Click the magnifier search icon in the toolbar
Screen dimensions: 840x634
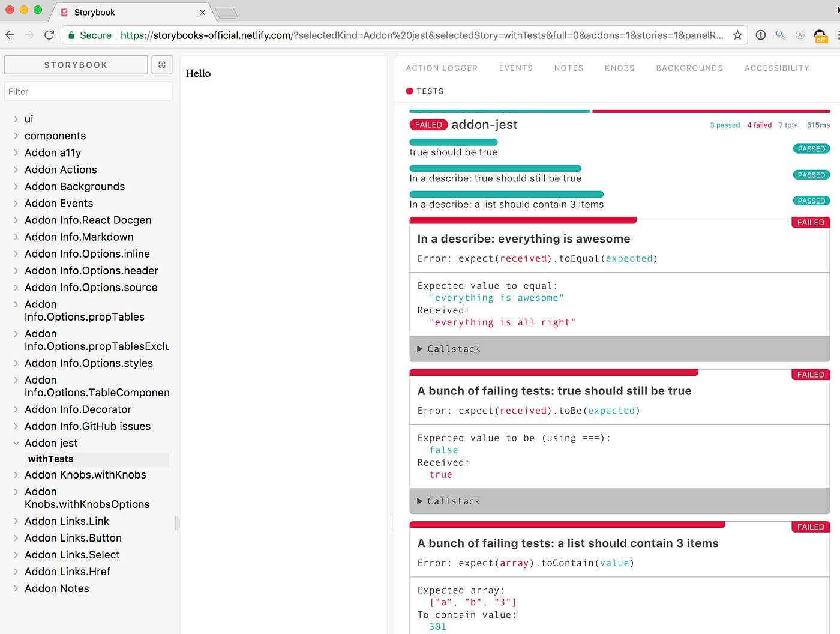[x=780, y=35]
